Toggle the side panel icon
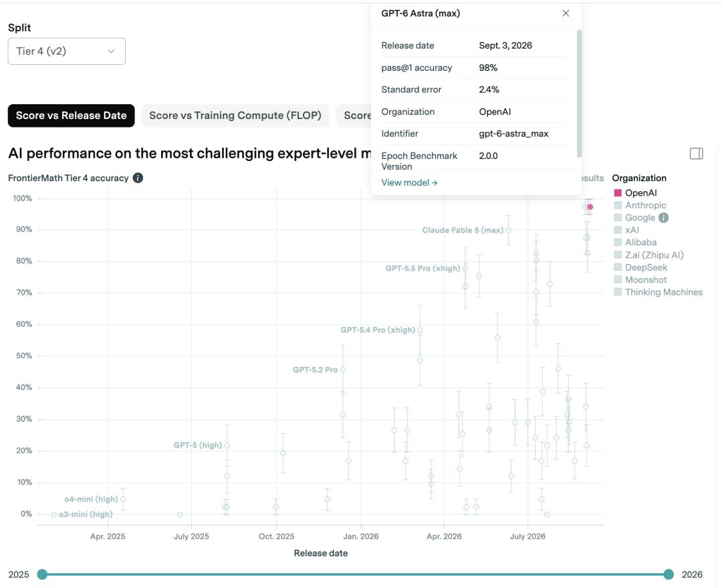Viewport: 722px width, 588px height. [x=696, y=154]
